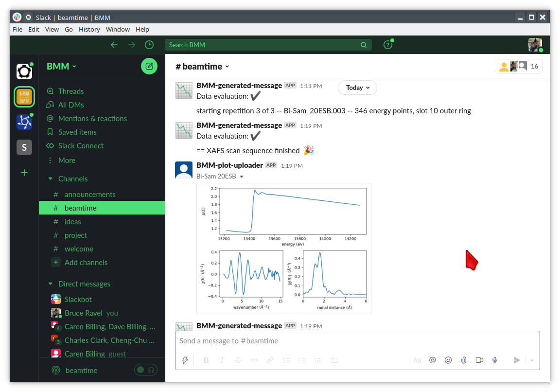Open the help question mark icon
This screenshot has width=560, height=392.
tap(388, 45)
